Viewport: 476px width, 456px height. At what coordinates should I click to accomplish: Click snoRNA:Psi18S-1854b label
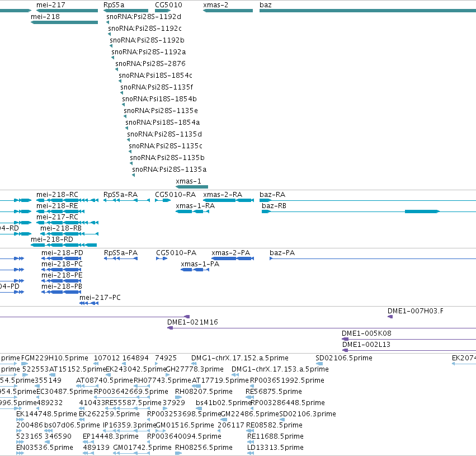click(159, 99)
